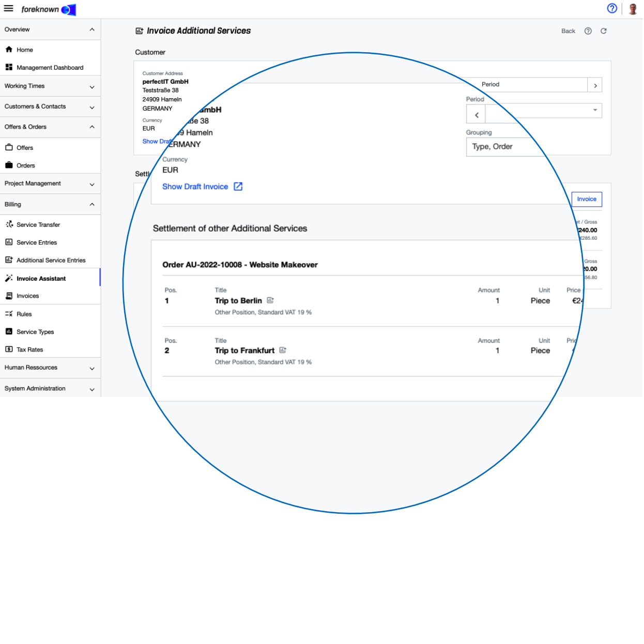Click the open-external icon beside Show Draft Invoice
Screen dimensions: 644x644
[x=238, y=187]
